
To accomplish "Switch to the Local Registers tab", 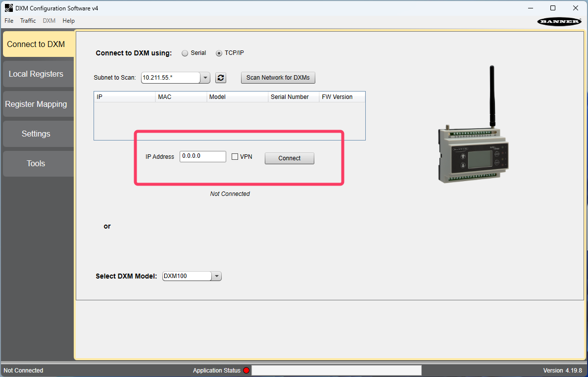I will click(x=36, y=74).
